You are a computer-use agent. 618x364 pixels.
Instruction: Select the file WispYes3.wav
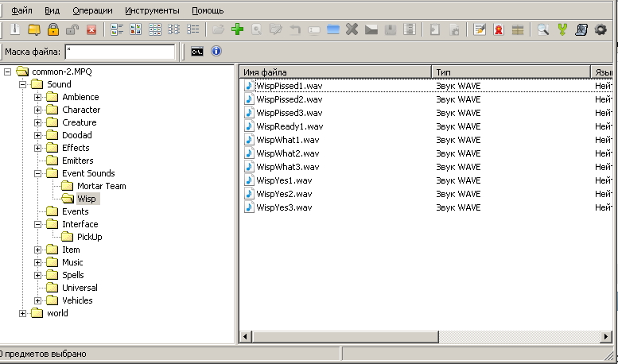pos(284,207)
